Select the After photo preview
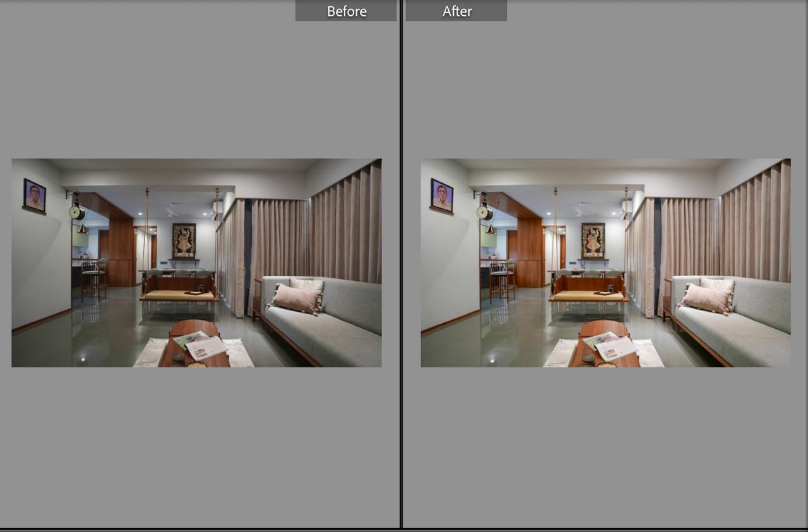The width and height of the screenshot is (808, 532). (605, 263)
